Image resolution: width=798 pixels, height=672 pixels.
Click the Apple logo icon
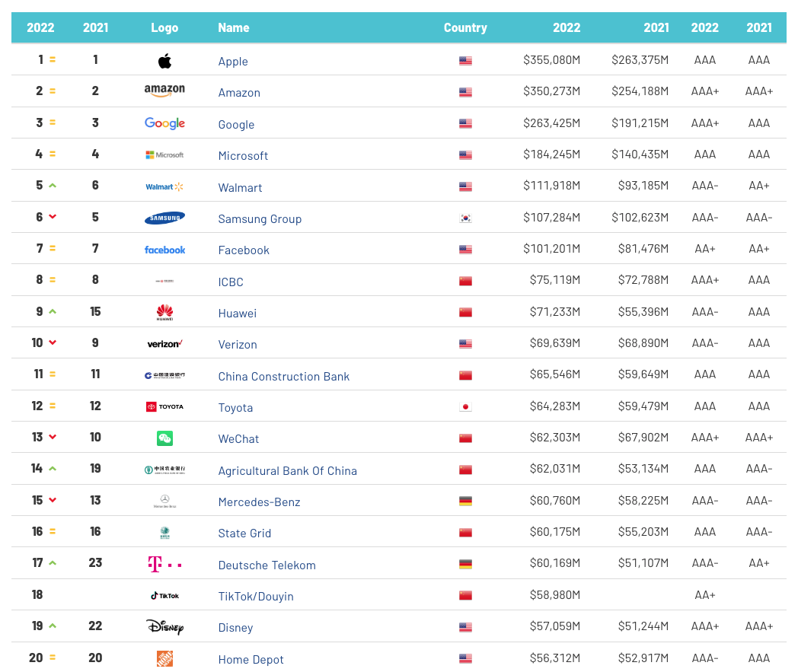pyautogui.click(x=164, y=61)
